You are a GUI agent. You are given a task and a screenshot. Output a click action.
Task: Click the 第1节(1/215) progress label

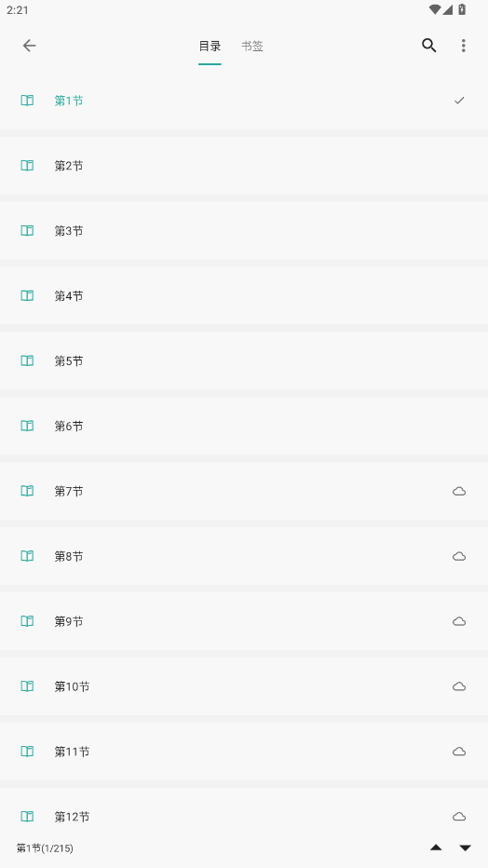(45, 848)
